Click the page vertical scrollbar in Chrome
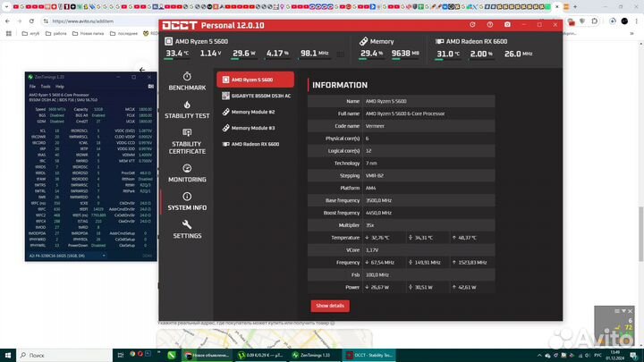The image size is (644, 362). pos(640,234)
